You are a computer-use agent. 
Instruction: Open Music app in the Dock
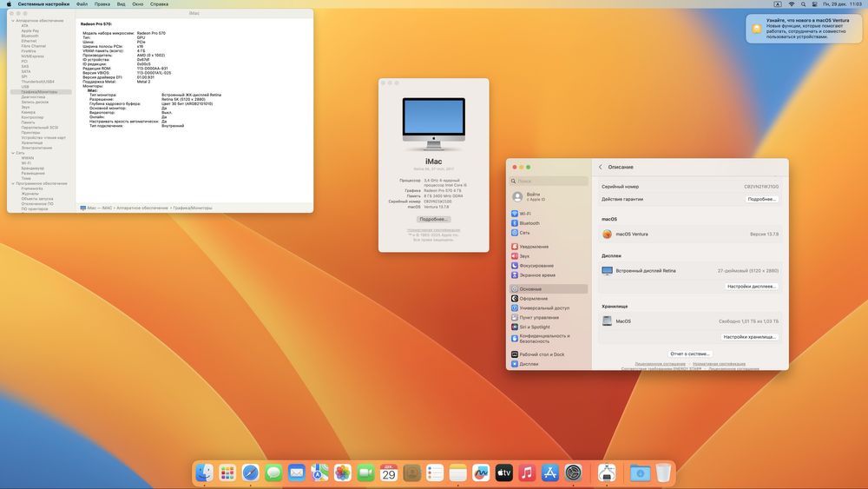coord(527,473)
